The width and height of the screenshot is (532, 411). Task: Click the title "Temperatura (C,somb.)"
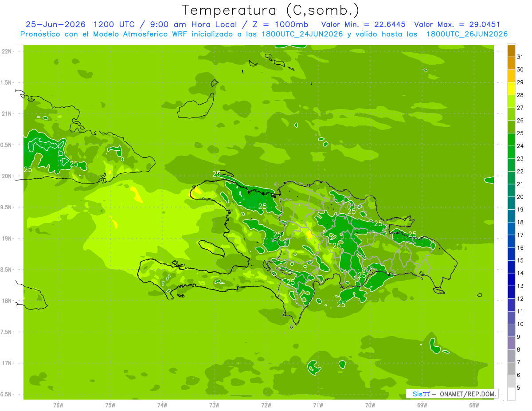tap(271, 10)
